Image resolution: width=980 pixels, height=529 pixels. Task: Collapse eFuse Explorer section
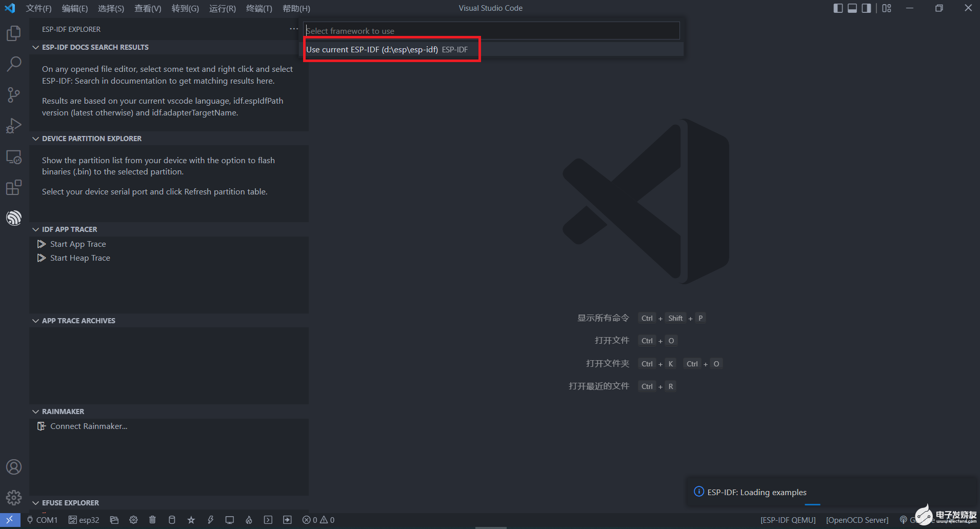click(x=169, y=503)
